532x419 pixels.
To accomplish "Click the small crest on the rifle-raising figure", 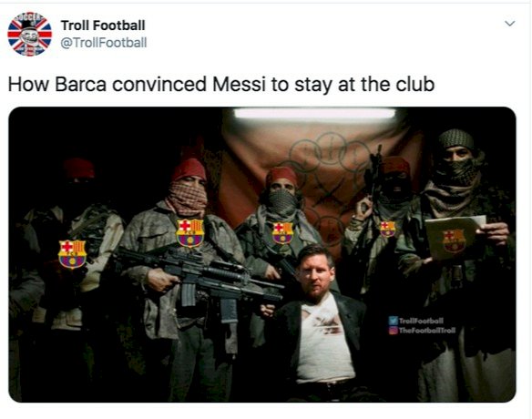I will click(x=388, y=229).
